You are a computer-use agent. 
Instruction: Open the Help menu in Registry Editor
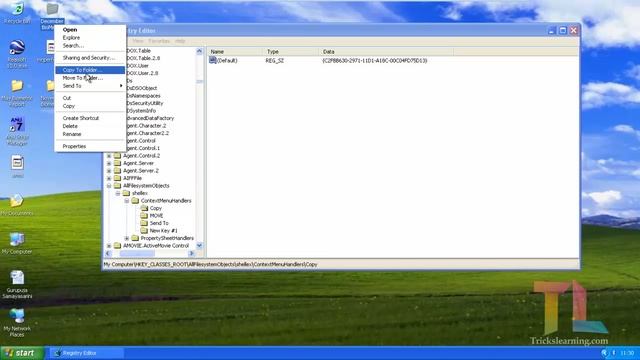[x=180, y=41]
